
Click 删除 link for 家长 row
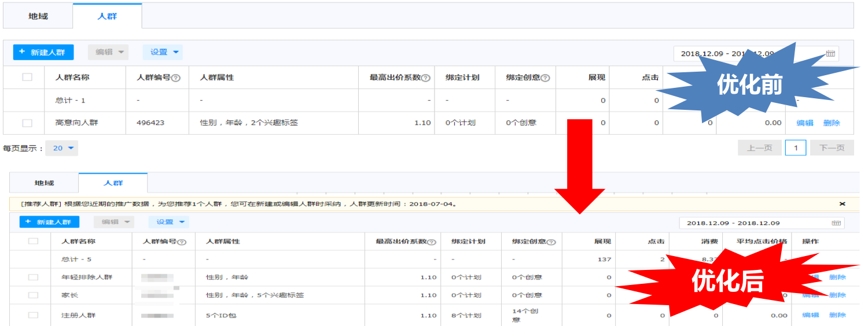coord(837,295)
